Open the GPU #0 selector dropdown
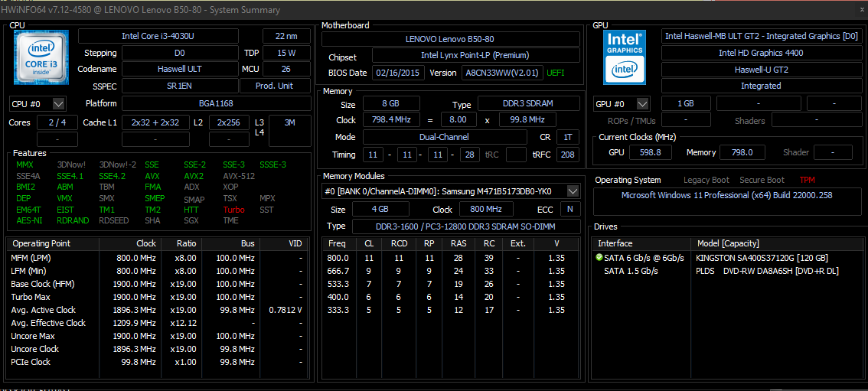Viewport: 868px width, 391px height. click(x=642, y=103)
